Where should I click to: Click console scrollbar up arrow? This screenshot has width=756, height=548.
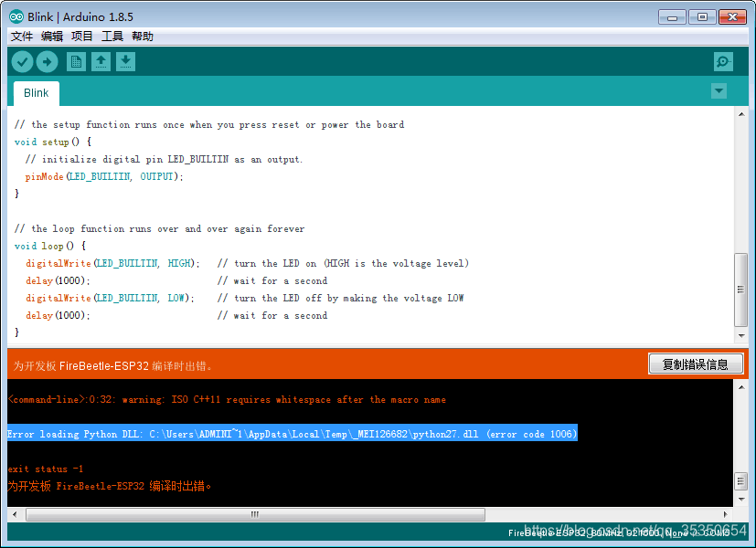(741, 387)
